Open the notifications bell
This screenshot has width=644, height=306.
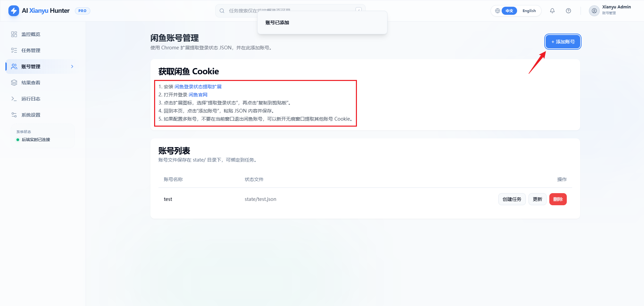coord(552,11)
